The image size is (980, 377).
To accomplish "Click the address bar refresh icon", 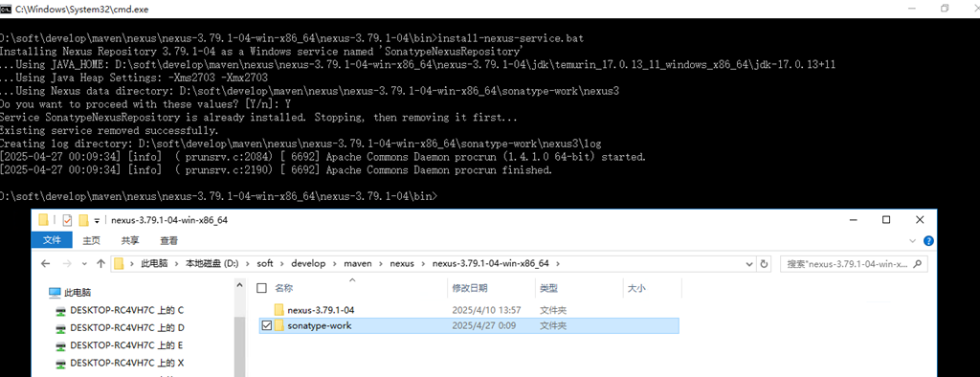I will [764, 264].
